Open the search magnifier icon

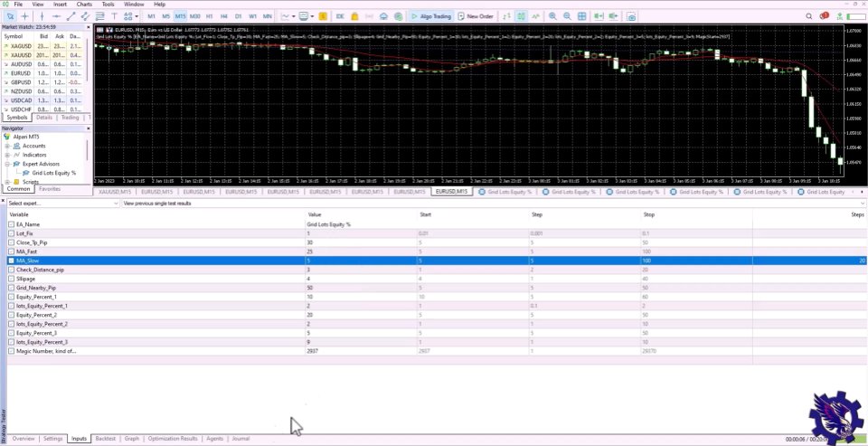click(809, 16)
